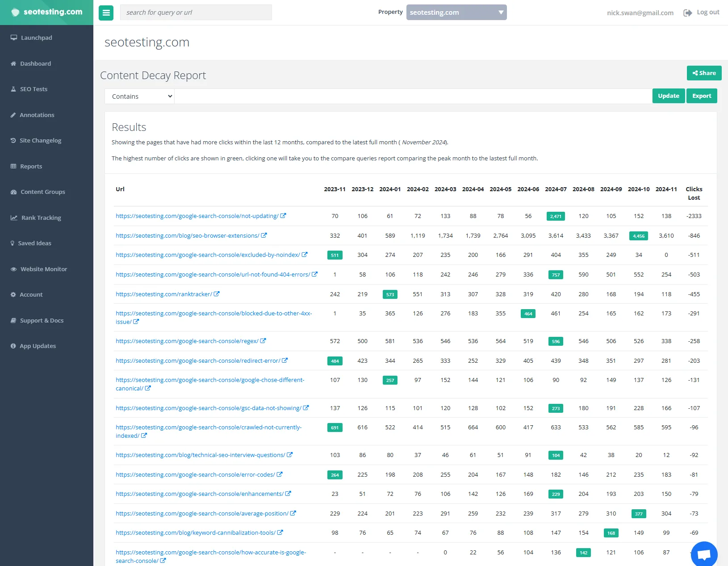Click the Log out icon
This screenshot has width=728, height=566.
pos(687,13)
